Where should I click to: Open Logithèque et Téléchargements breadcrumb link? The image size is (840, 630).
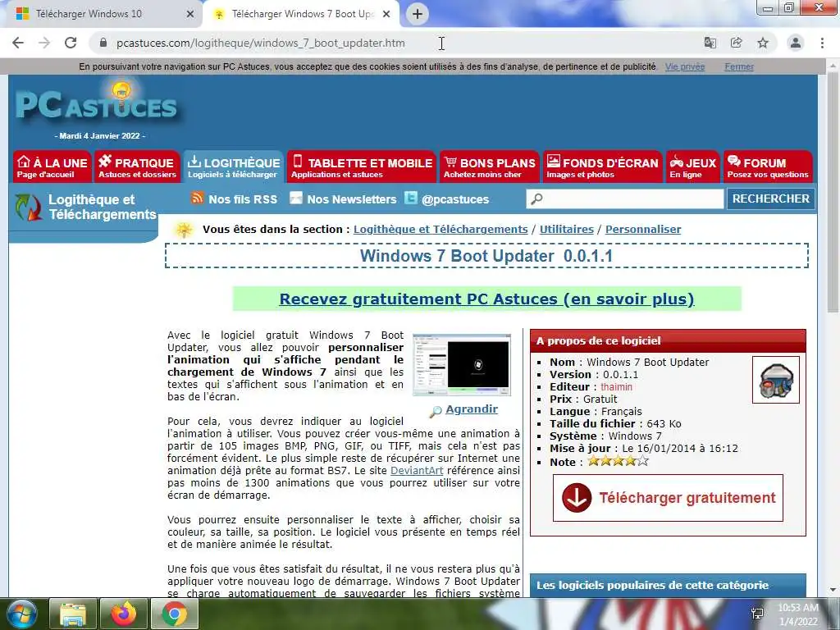(x=441, y=230)
